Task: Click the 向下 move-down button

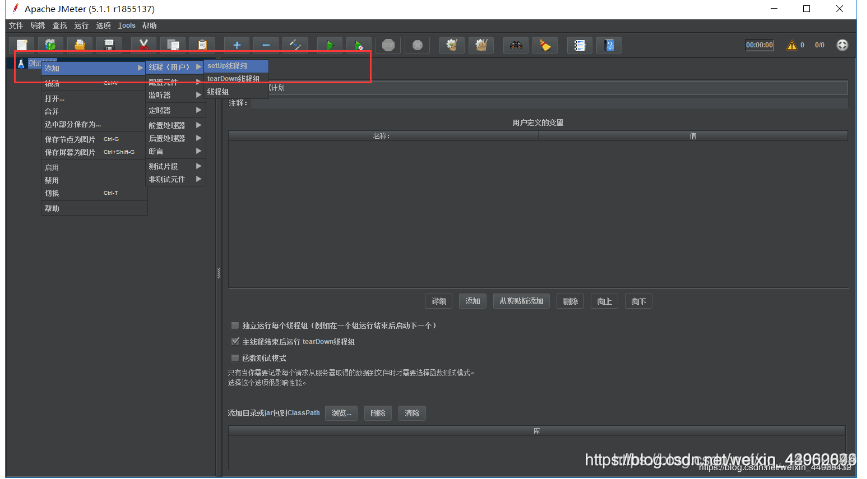Action: tap(639, 301)
